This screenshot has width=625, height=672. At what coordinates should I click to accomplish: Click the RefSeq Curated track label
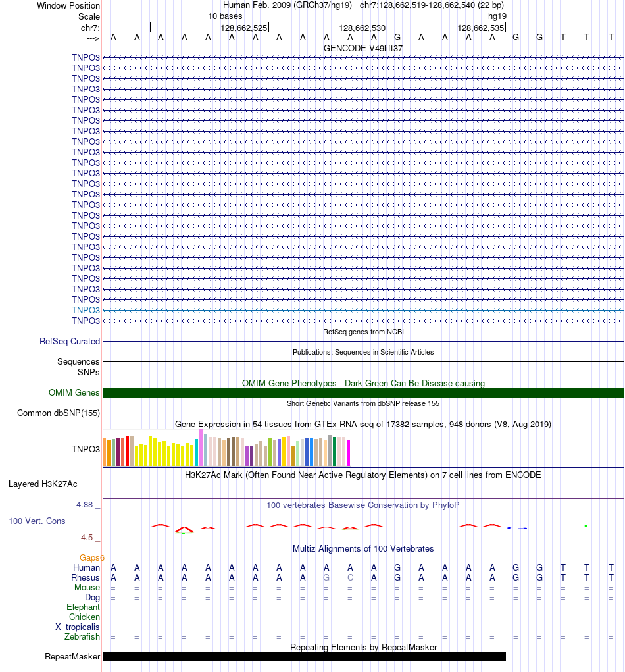tap(69, 341)
